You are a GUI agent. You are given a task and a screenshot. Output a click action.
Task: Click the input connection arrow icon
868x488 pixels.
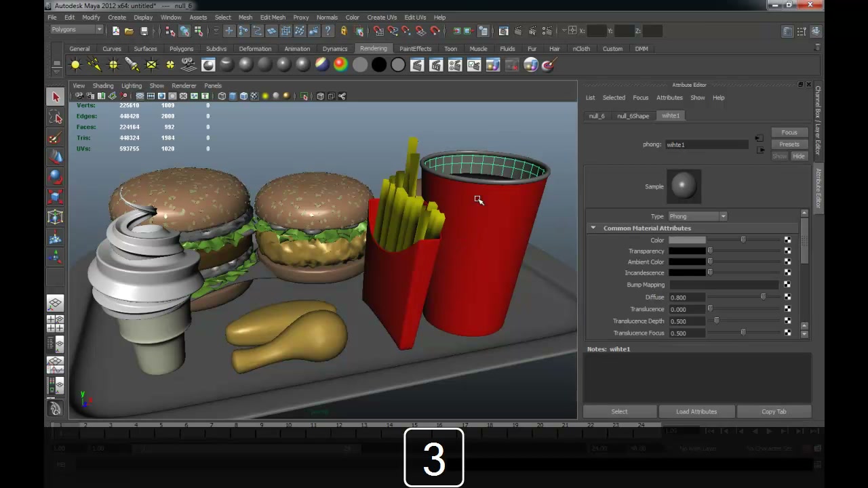[x=759, y=138]
